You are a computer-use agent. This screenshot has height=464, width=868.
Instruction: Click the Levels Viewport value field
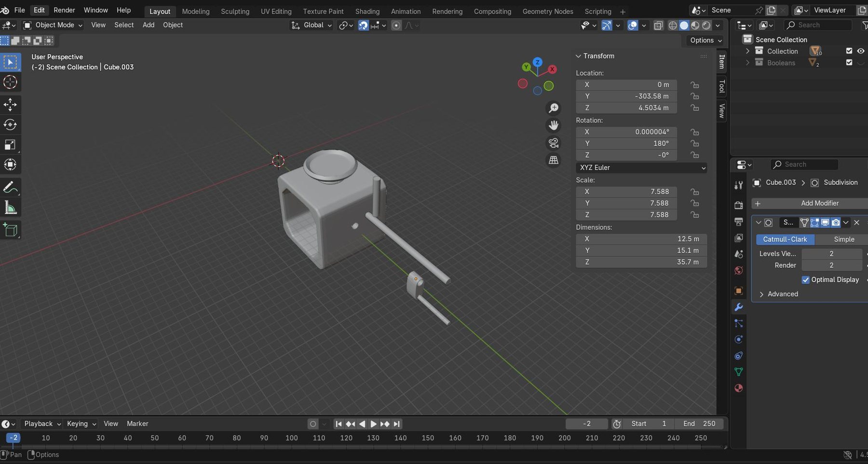(x=831, y=254)
